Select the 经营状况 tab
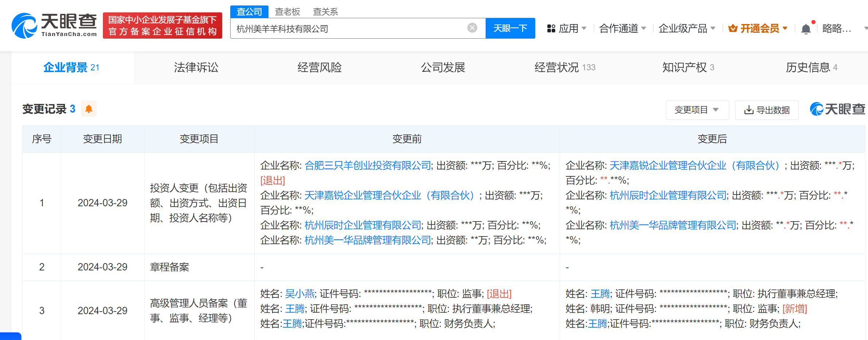Screen dimensions: 868x340 565,67
